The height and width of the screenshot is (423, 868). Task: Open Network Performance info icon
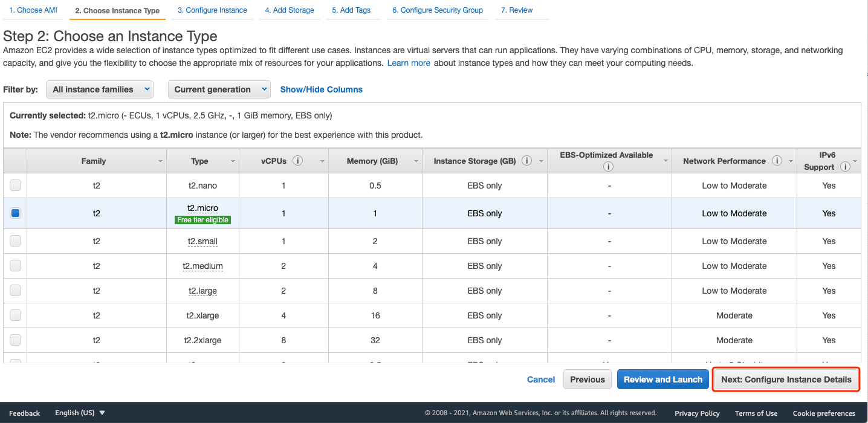tap(777, 161)
